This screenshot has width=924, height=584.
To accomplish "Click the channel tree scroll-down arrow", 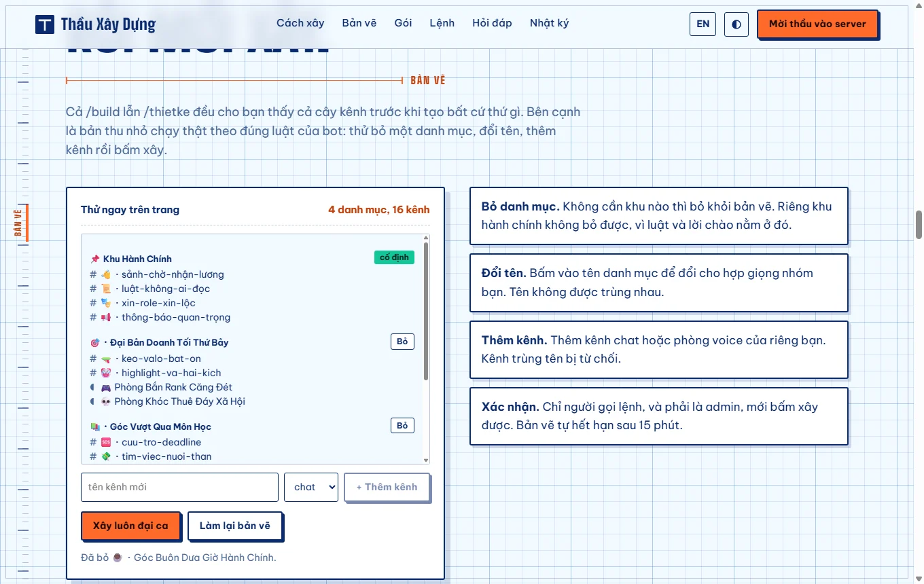I will click(x=426, y=460).
